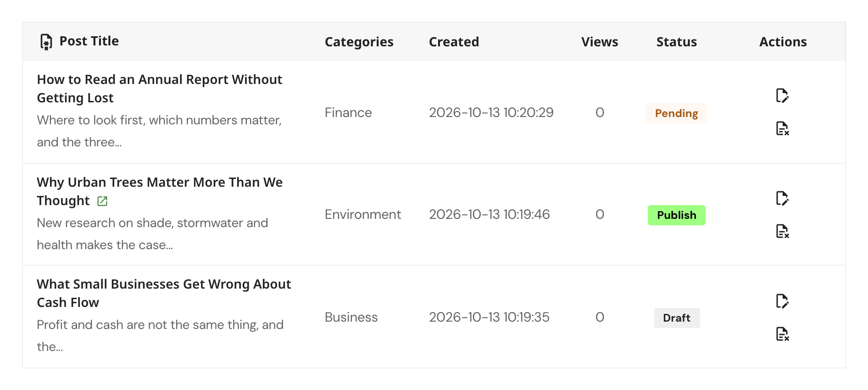Open 'What Small Businesses Get Wrong' title
Screen dimensions: 868x390
tap(164, 293)
